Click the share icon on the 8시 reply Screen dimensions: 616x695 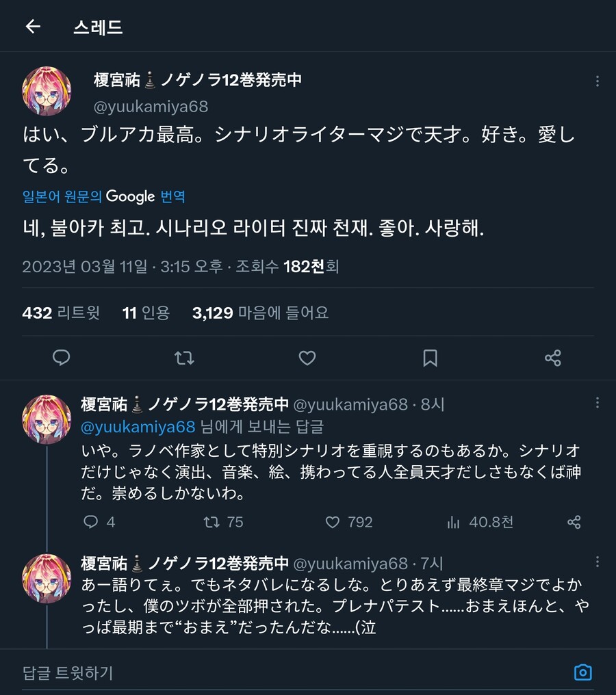(x=574, y=522)
